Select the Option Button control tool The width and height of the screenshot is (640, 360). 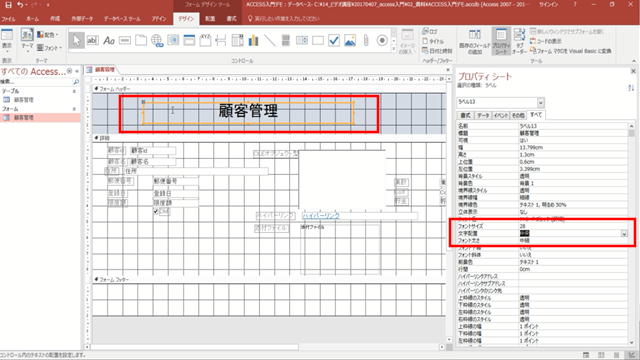(382, 40)
